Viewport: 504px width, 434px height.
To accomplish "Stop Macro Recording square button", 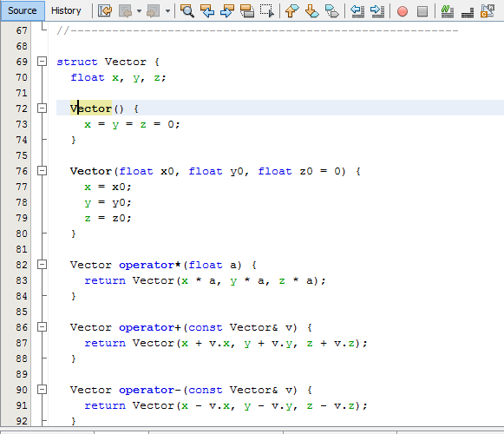I will tap(422, 11).
